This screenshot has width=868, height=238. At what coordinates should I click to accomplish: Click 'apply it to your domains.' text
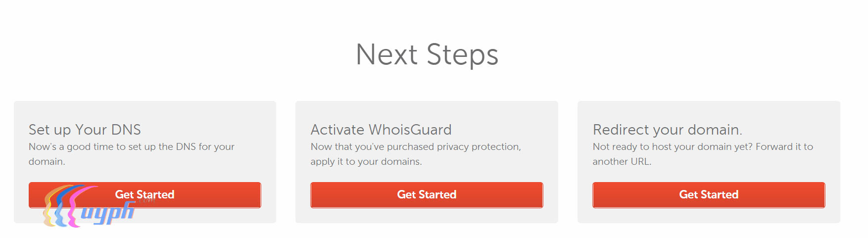(x=366, y=162)
